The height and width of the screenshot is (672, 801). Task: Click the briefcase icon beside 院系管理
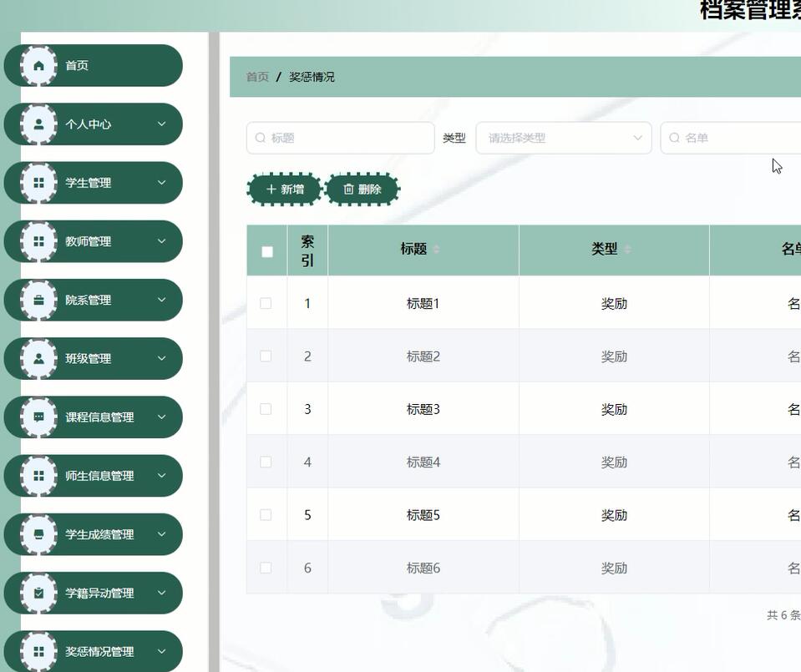pyautogui.click(x=38, y=300)
